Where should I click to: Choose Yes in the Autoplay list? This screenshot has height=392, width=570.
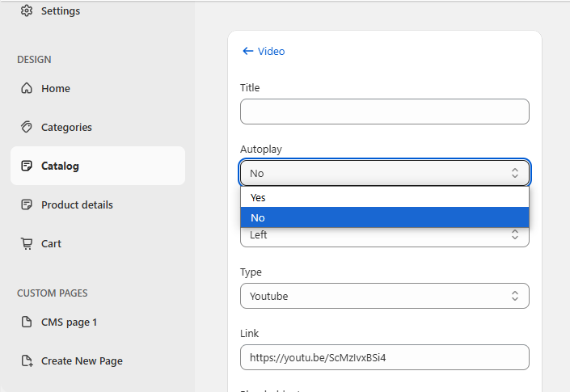point(385,197)
